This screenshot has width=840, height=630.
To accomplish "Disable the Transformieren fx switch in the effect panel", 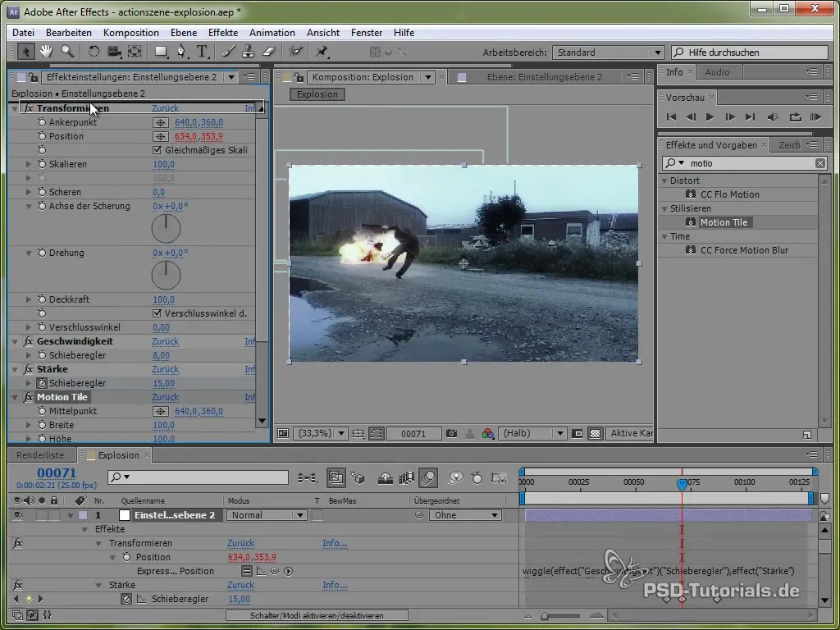I will 29,109.
